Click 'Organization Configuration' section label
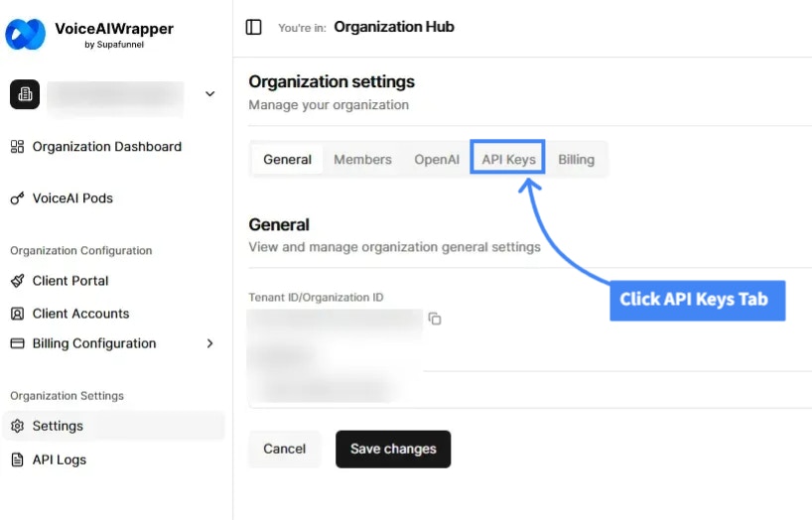 point(81,251)
